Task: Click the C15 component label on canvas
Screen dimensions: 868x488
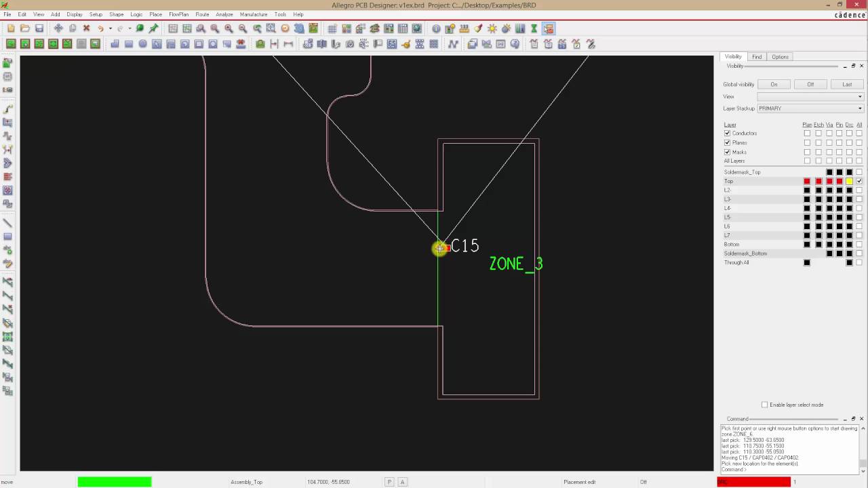Action: tap(465, 245)
